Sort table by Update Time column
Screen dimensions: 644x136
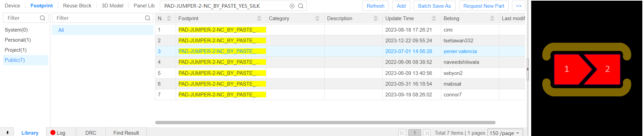pyautogui.click(x=434, y=18)
